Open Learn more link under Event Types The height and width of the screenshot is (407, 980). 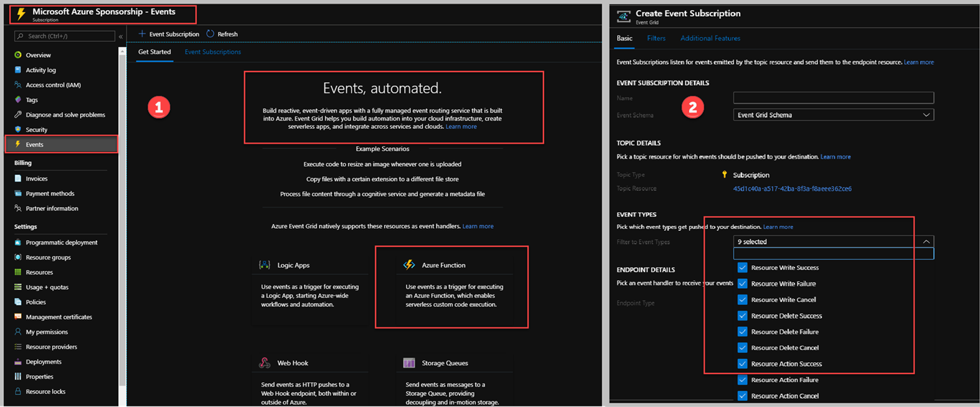click(778, 227)
